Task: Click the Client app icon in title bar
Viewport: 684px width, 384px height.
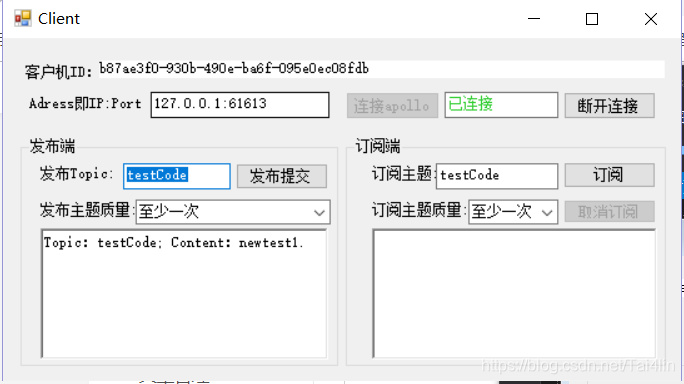Action: coord(23,18)
